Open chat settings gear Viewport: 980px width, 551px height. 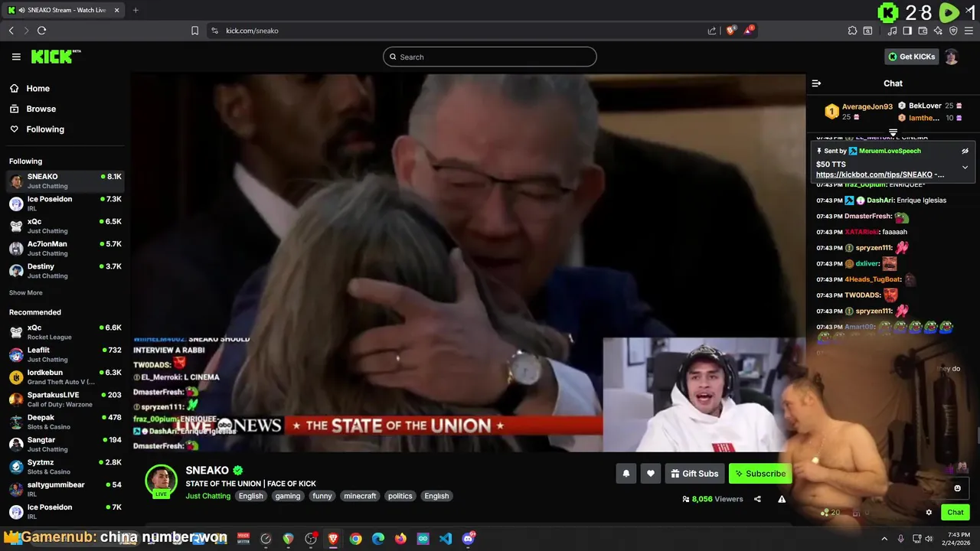point(929,512)
